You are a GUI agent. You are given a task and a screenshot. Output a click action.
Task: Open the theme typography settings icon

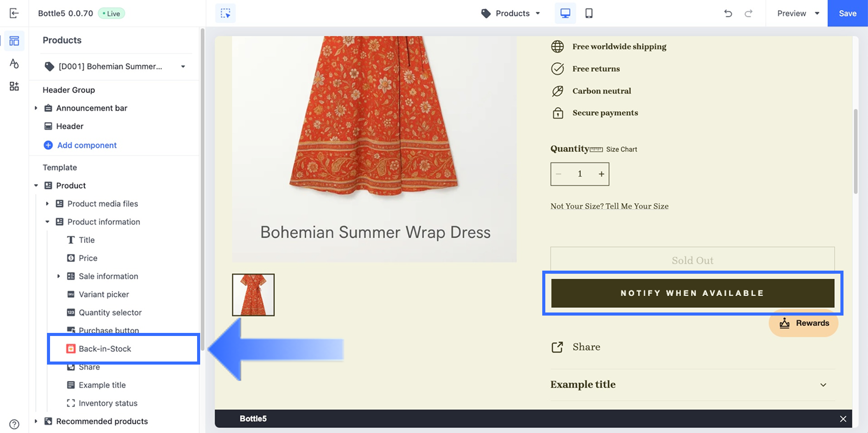[14, 63]
